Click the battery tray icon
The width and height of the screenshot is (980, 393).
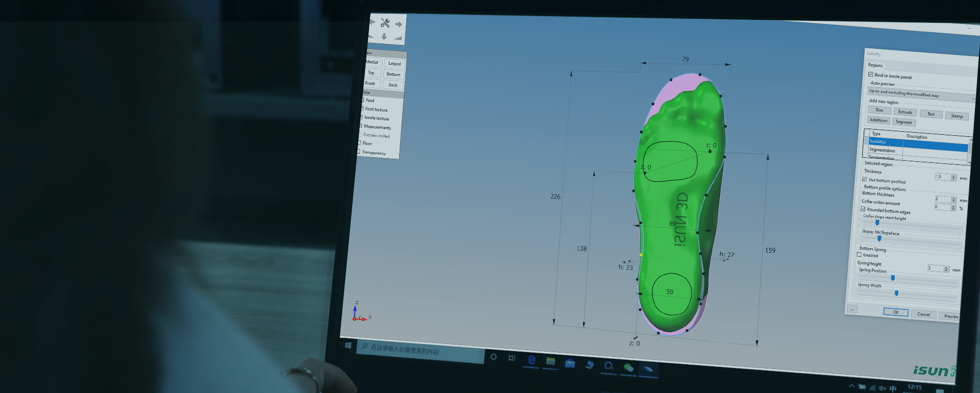862,387
